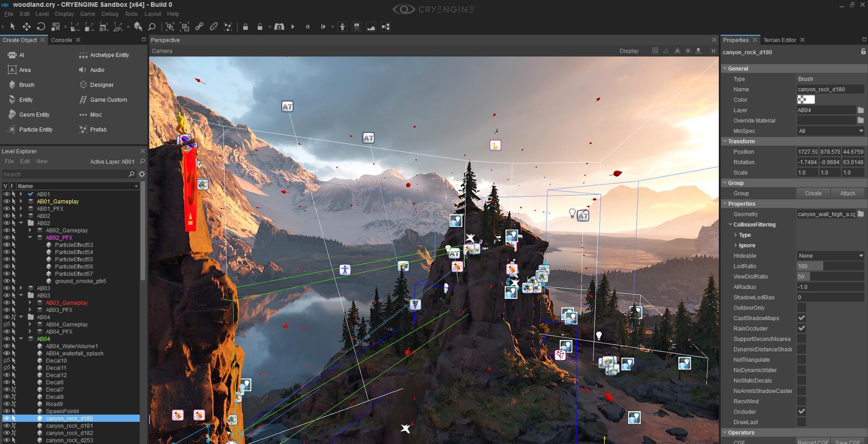Image resolution: width=868 pixels, height=444 pixels.
Task: Switch to the Terrain Editor tab
Action: [x=779, y=40]
